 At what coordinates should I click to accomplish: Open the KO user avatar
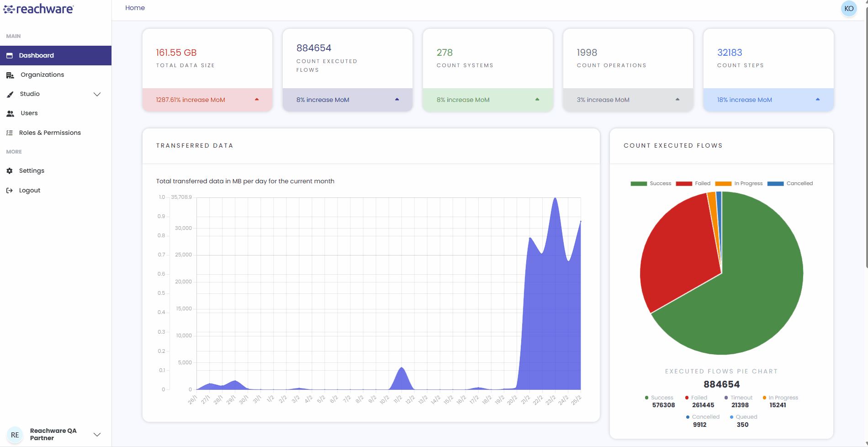click(849, 9)
